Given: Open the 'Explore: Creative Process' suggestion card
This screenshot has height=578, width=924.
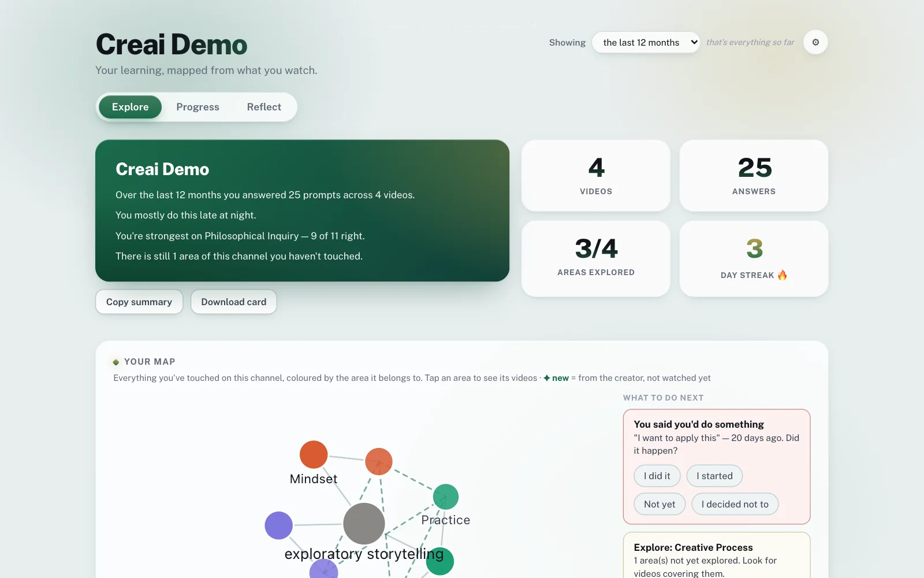Looking at the screenshot, I should click(x=717, y=556).
